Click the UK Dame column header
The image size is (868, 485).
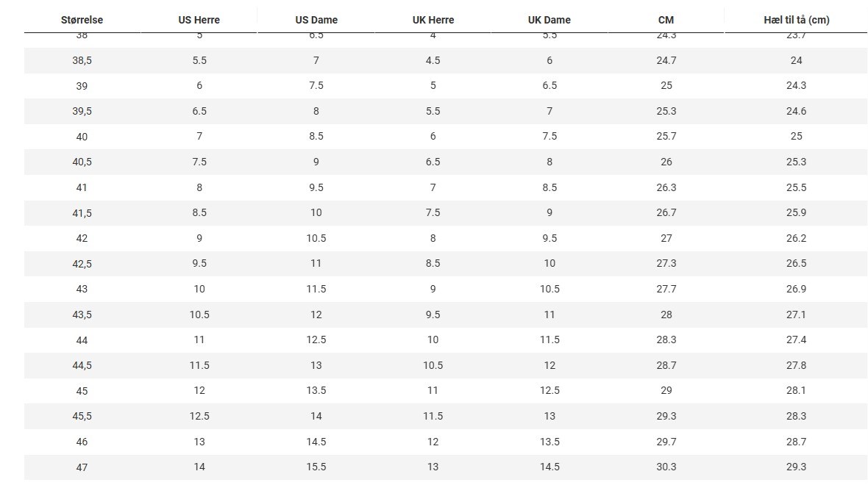pos(549,20)
